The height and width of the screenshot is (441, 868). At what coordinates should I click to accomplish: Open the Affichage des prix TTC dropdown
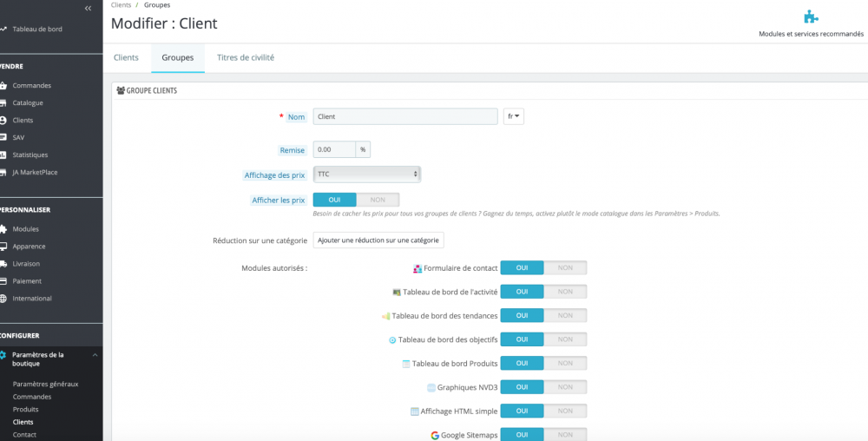point(367,174)
